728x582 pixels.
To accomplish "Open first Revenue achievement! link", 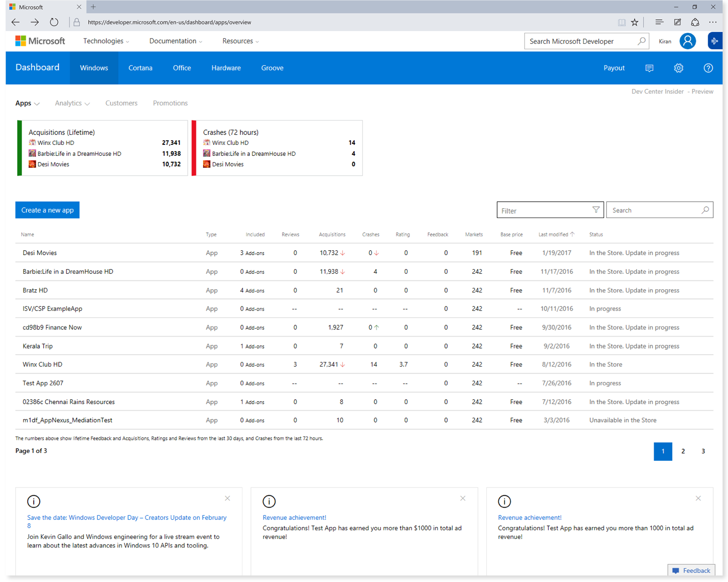I will (294, 518).
